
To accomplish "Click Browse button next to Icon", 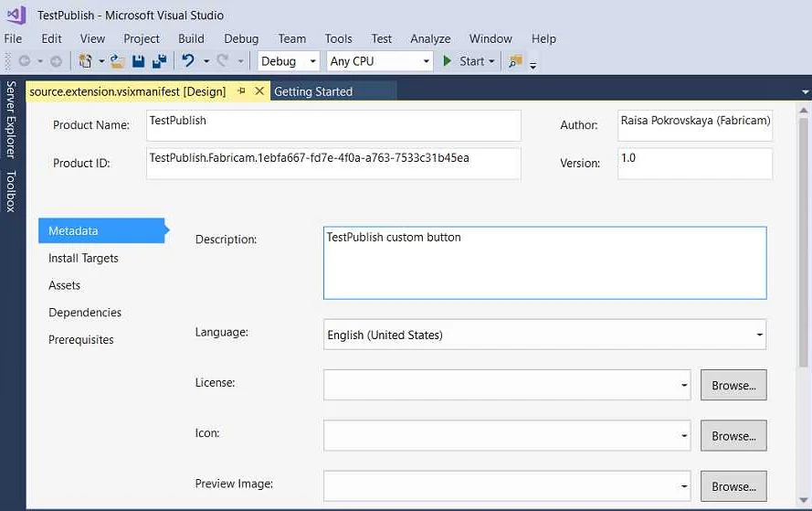I will tap(733, 436).
